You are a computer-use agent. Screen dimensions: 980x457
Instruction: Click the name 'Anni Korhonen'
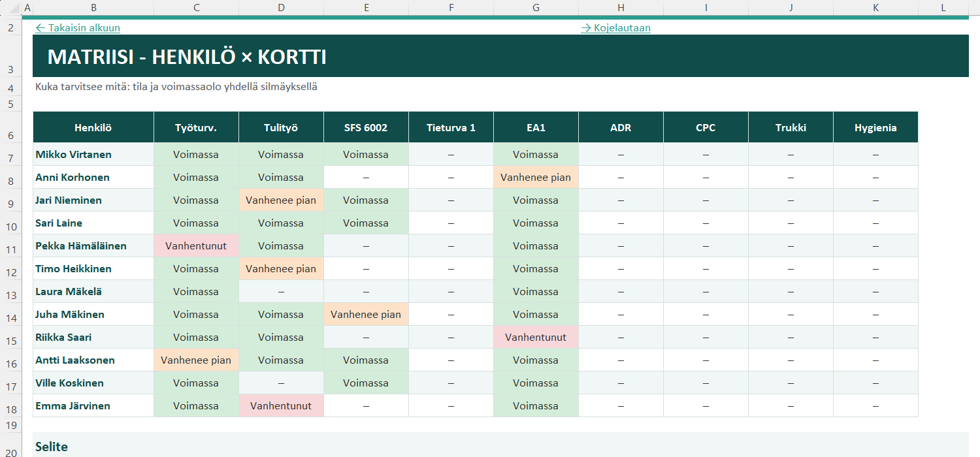click(x=73, y=178)
